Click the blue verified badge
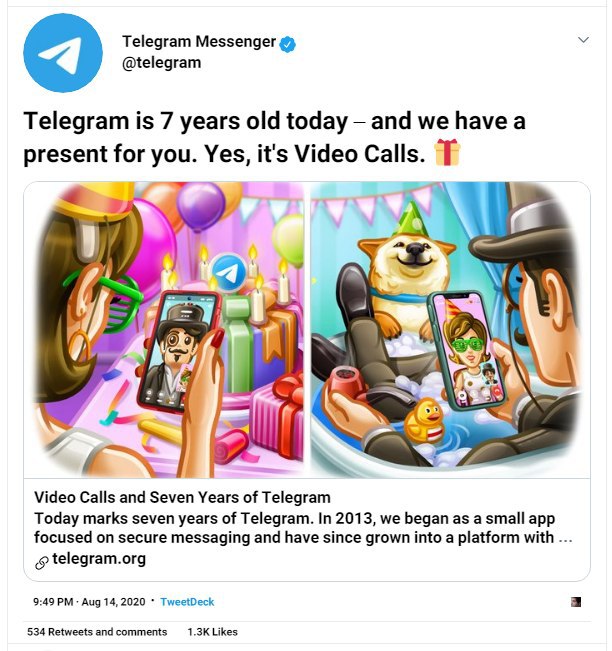Viewport: 612px width, 651px height. [287, 44]
